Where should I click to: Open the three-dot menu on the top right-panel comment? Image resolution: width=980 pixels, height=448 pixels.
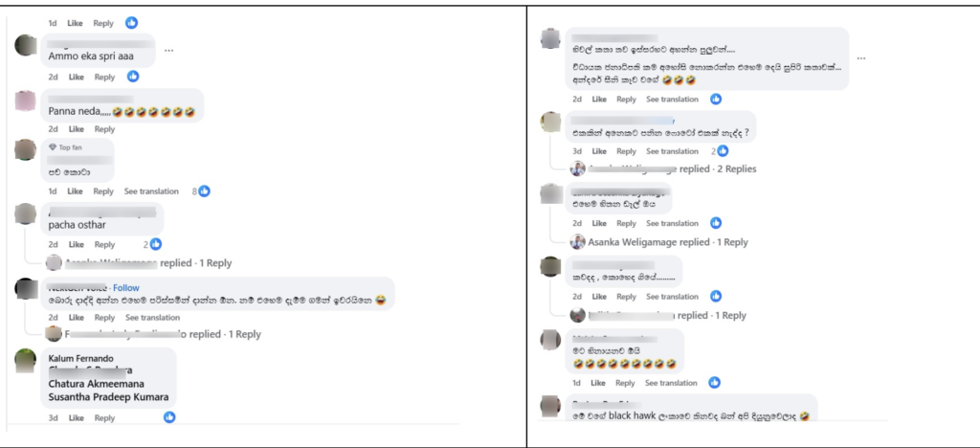pos(861,57)
